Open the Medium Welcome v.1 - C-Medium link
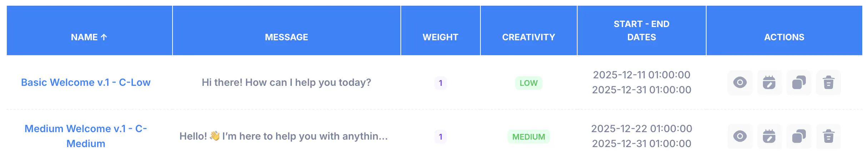Image resolution: width=868 pixels, height=156 pixels. [x=86, y=136]
